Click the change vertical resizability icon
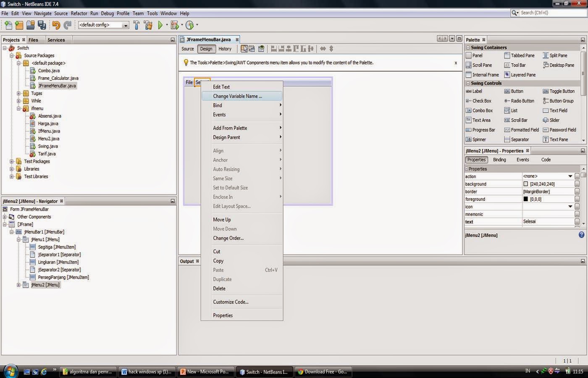588x378 pixels. pyautogui.click(x=331, y=49)
